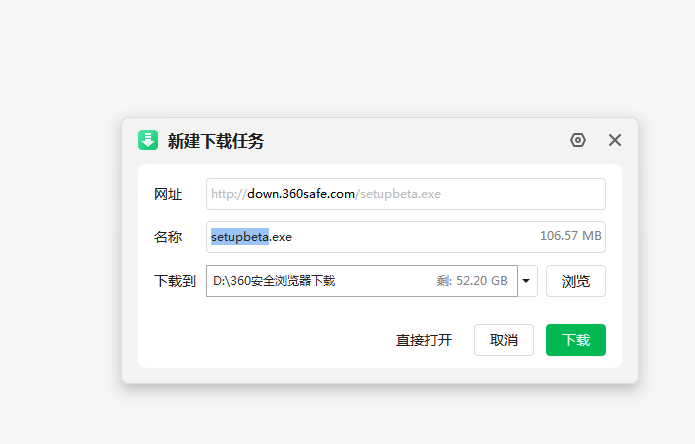The height and width of the screenshot is (444, 695).
Task: Click the highlighted setupbeta text in name field
Action: click(240, 237)
